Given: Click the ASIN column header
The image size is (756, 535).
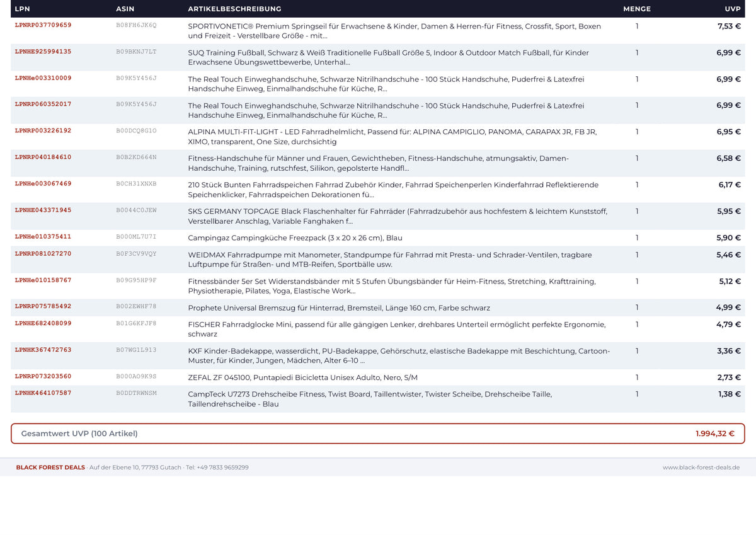Looking at the screenshot, I should pyautogui.click(x=125, y=9).
